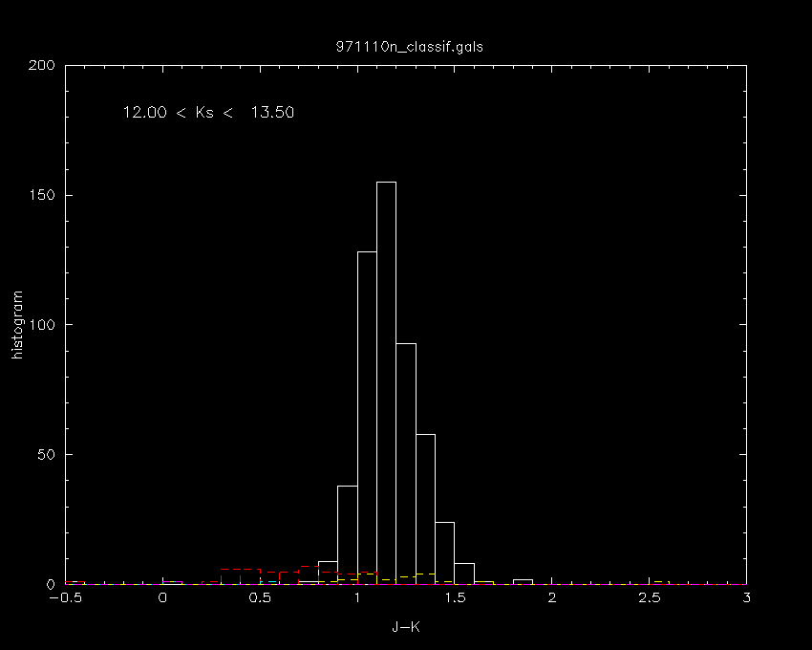The width and height of the screenshot is (812, 650).
Task: Click x-axis tick label 2.5
Action: 650,598
